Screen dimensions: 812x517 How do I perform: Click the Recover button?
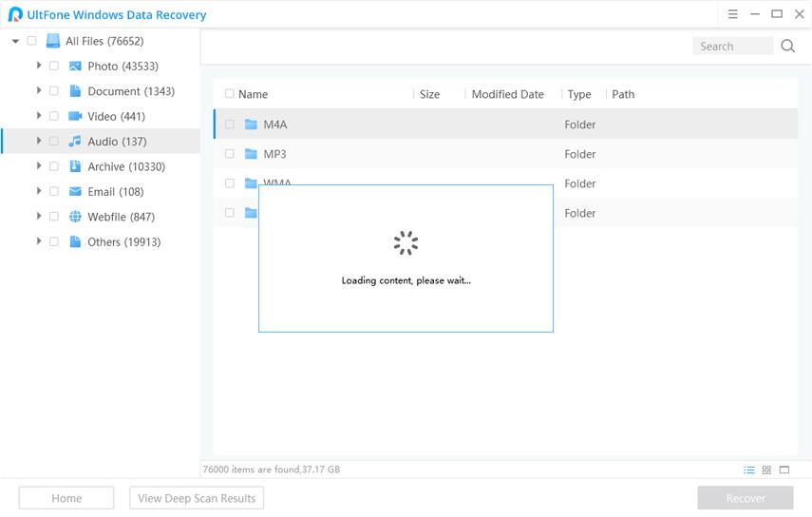[746, 498]
